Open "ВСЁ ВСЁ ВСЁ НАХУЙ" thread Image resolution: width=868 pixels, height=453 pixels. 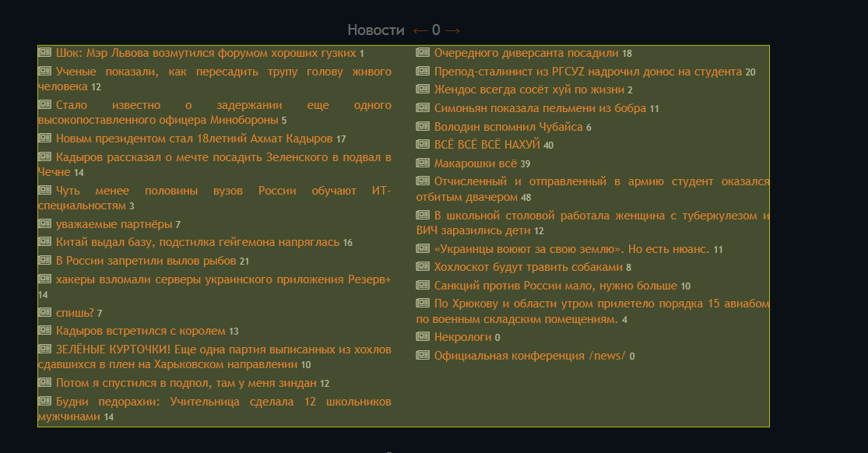click(x=486, y=144)
